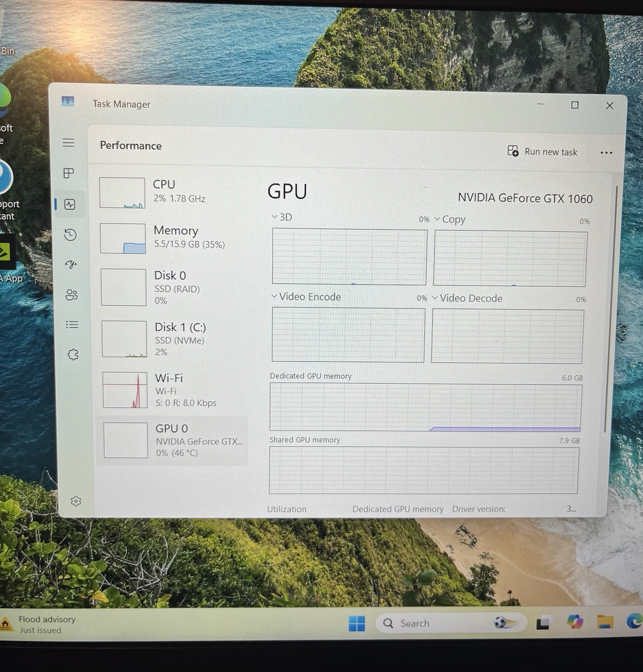Open Task Manager settings gear icon
Viewport: 643px width, 672px height.
click(76, 501)
